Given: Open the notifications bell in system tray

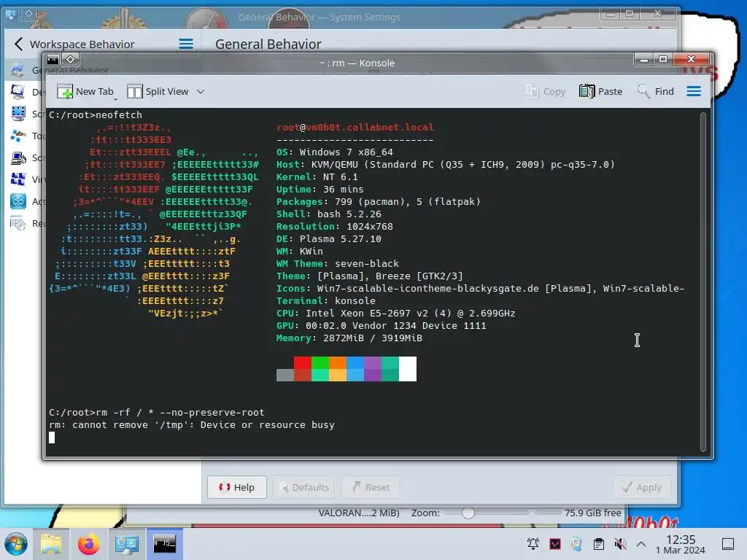Looking at the screenshot, I should pyautogui.click(x=533, y=544).
